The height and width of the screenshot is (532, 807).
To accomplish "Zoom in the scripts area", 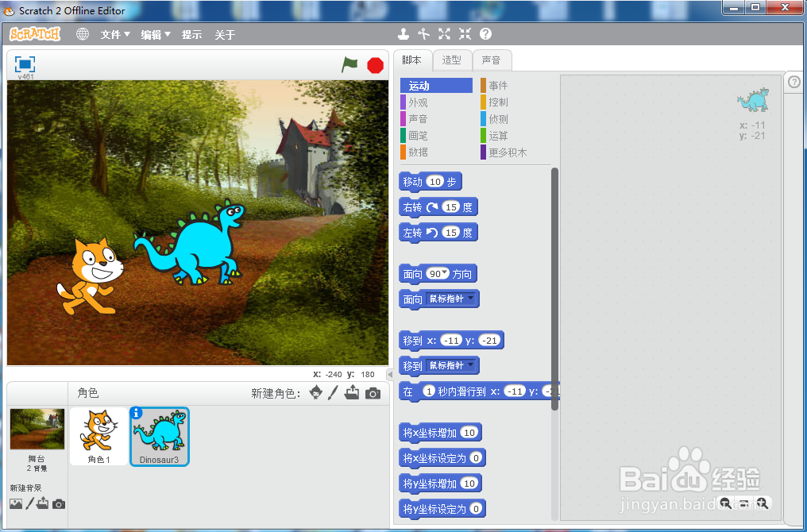I will (763, 503).
